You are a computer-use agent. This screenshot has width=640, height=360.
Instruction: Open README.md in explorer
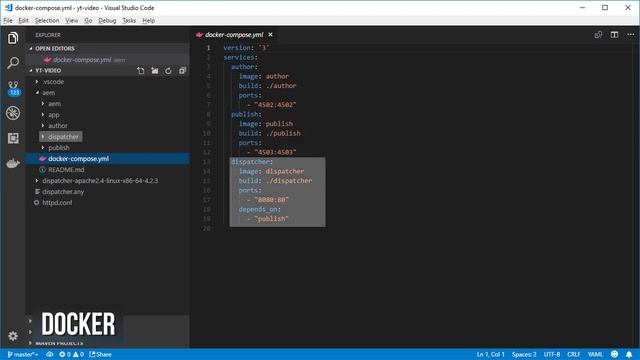(x=66, y=170)
